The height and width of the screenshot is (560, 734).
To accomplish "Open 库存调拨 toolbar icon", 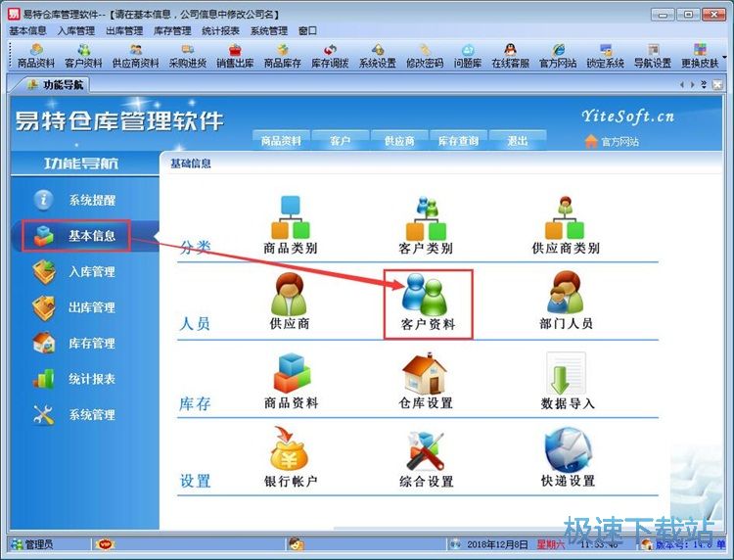I will click(330, 55).
